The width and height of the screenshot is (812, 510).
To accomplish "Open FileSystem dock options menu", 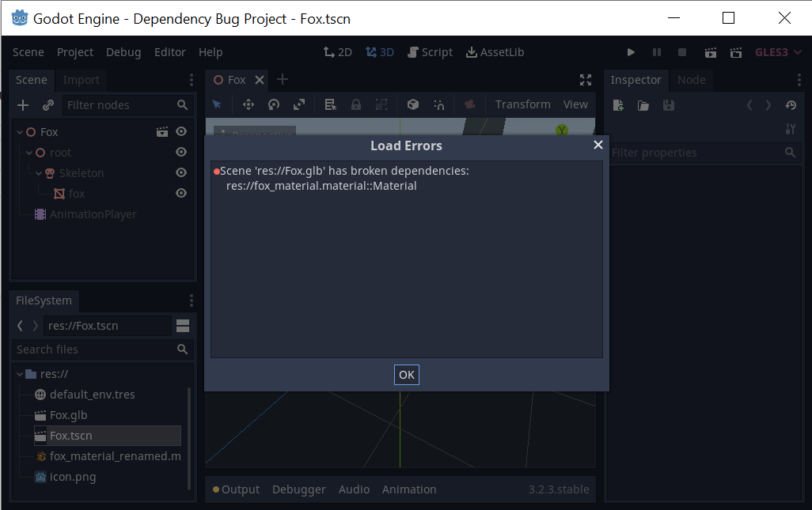I will coord(192,300).
